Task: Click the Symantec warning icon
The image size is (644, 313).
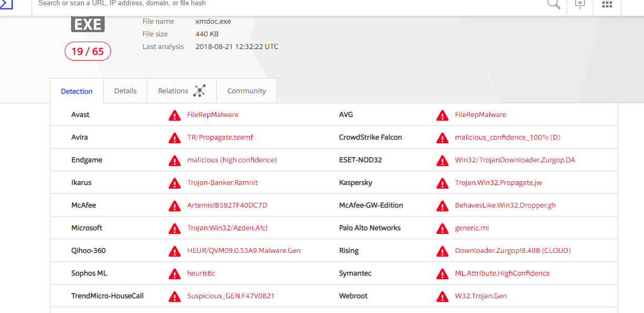Action: pyautogui.click(x=442, y=273)
